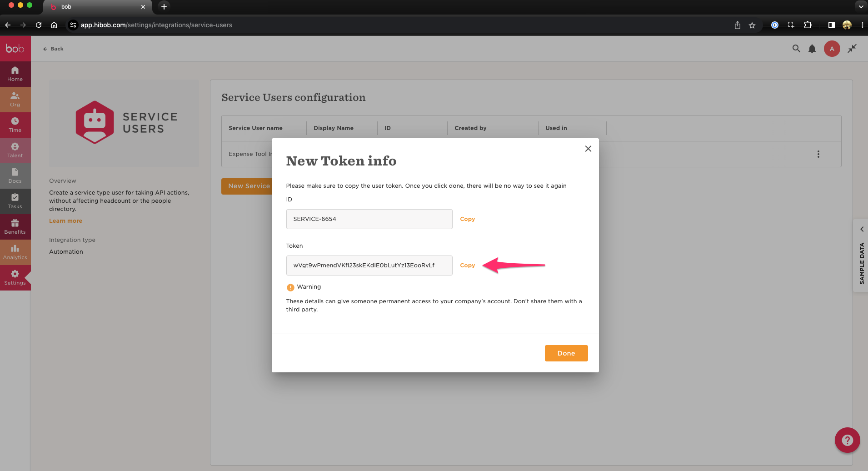Viewport: 868px width, 471px height.
Task: Copy the service user ID
Action: coord(467,219)
